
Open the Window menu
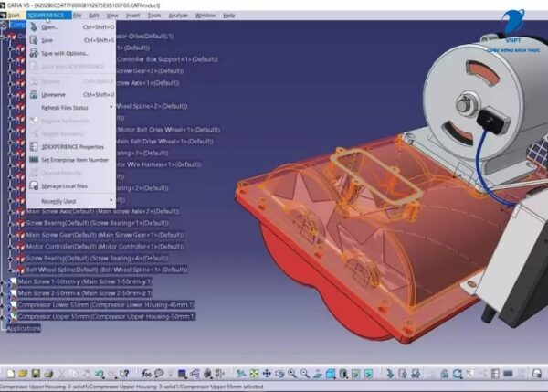205,15
